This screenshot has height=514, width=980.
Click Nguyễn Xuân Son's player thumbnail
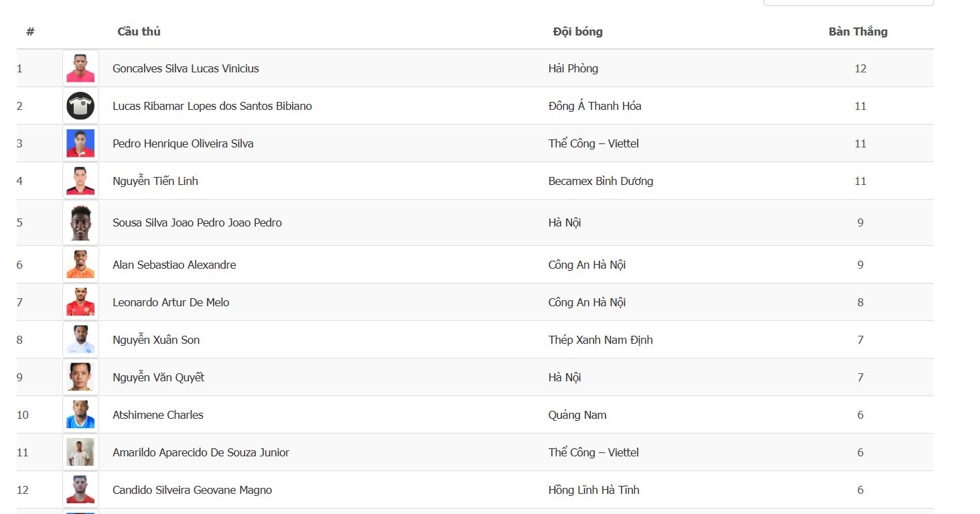pos(80,340)
